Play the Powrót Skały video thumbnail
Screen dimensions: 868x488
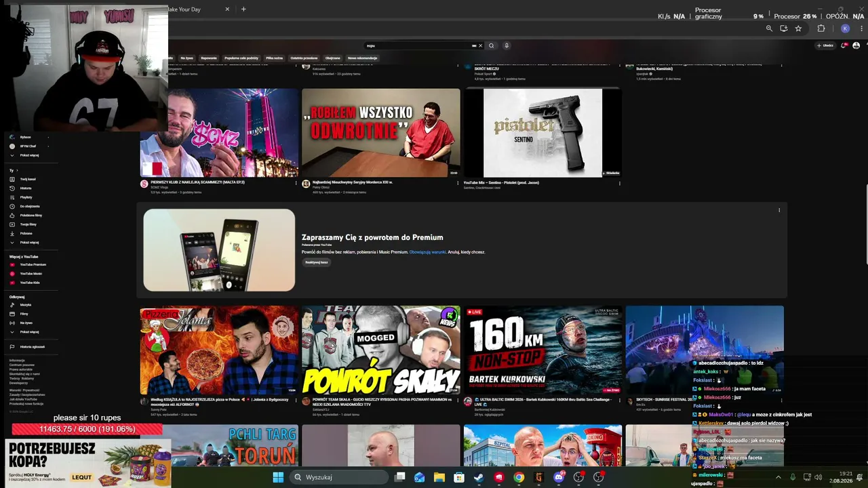[381, 350]
